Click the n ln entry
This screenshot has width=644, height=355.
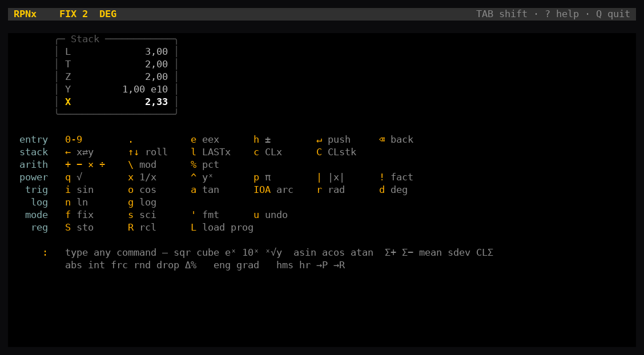[x=77, y=203]
